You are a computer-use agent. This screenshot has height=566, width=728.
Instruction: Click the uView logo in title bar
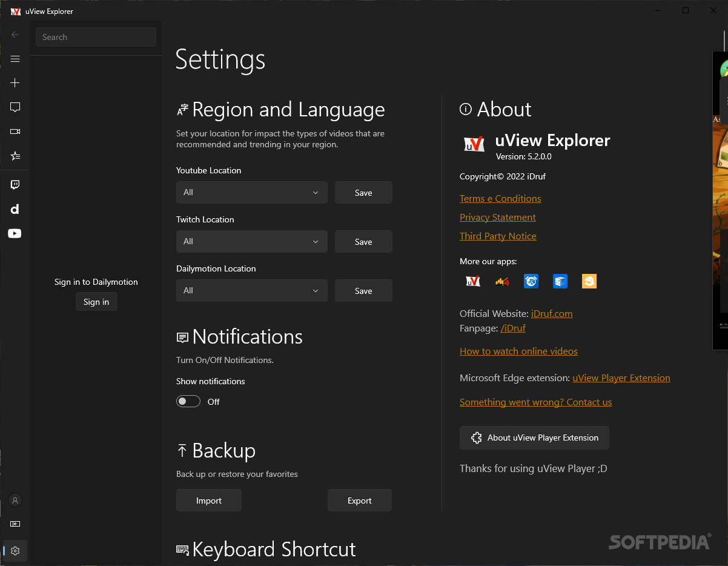16,11
